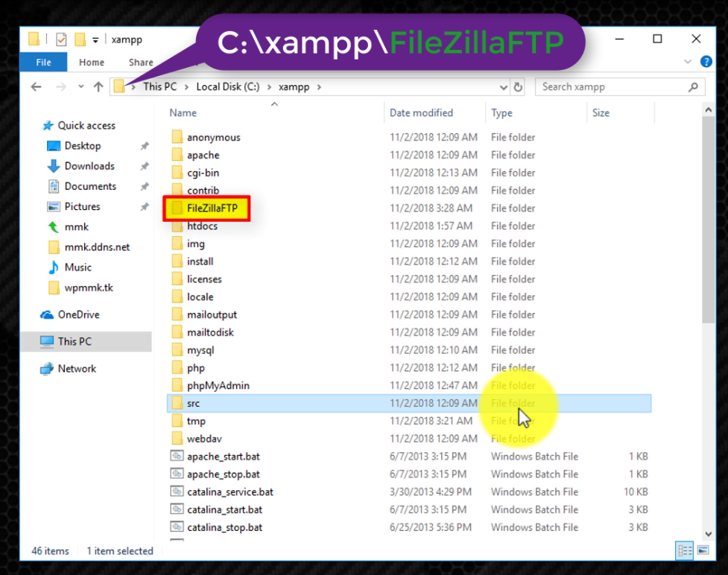This screenshot has width=728, height=575.
Task: Click the xampp breadcrumb segment
Action: 294,87
